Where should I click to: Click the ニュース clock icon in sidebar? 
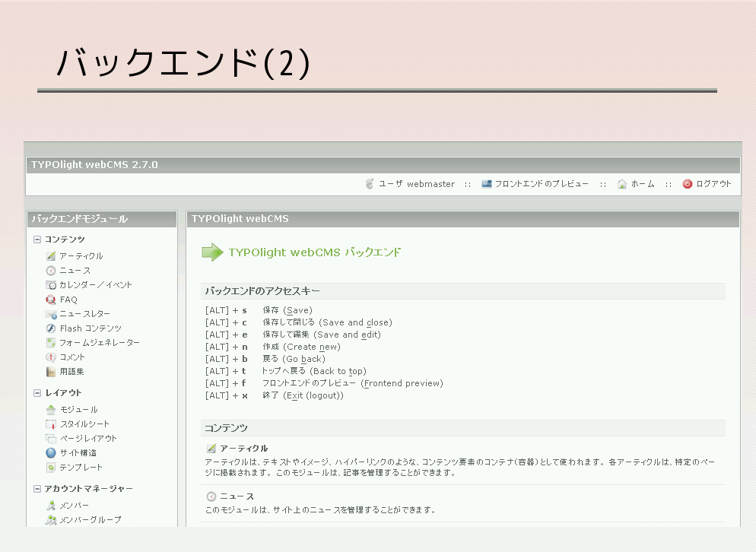point(51,271)
